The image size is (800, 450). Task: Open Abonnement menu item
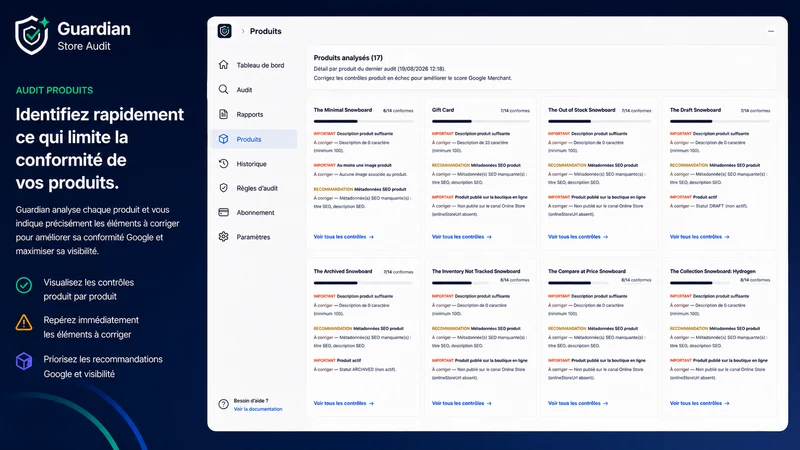254,212
